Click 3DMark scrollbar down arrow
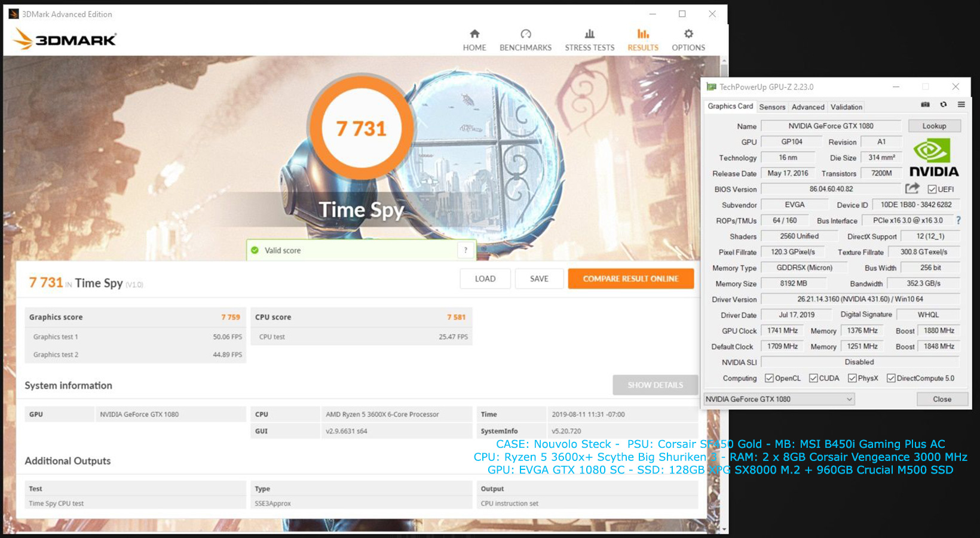This screenshot has height=538, width=980. (724, 529)
